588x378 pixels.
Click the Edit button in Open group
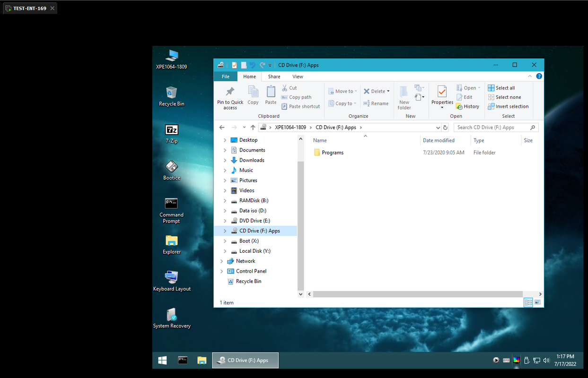click(x=464, y=97)
